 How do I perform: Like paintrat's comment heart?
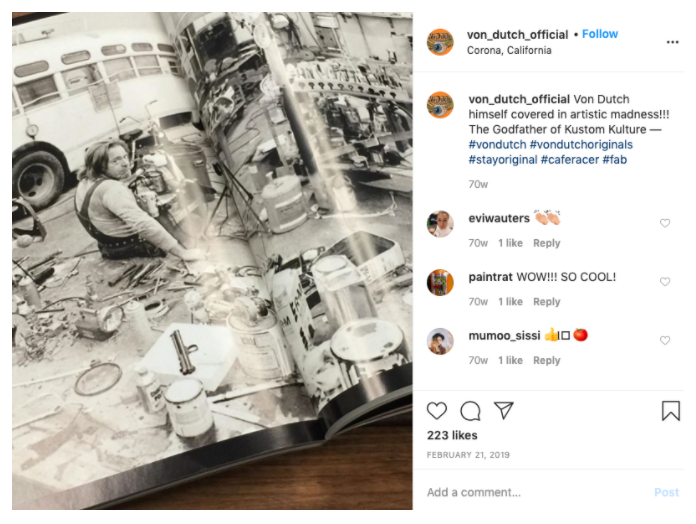664,282
